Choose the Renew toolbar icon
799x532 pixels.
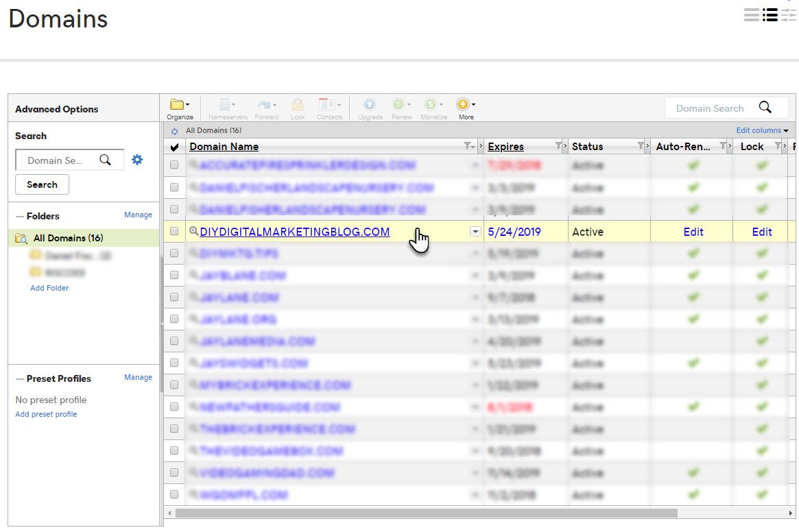tap(401, 109)
